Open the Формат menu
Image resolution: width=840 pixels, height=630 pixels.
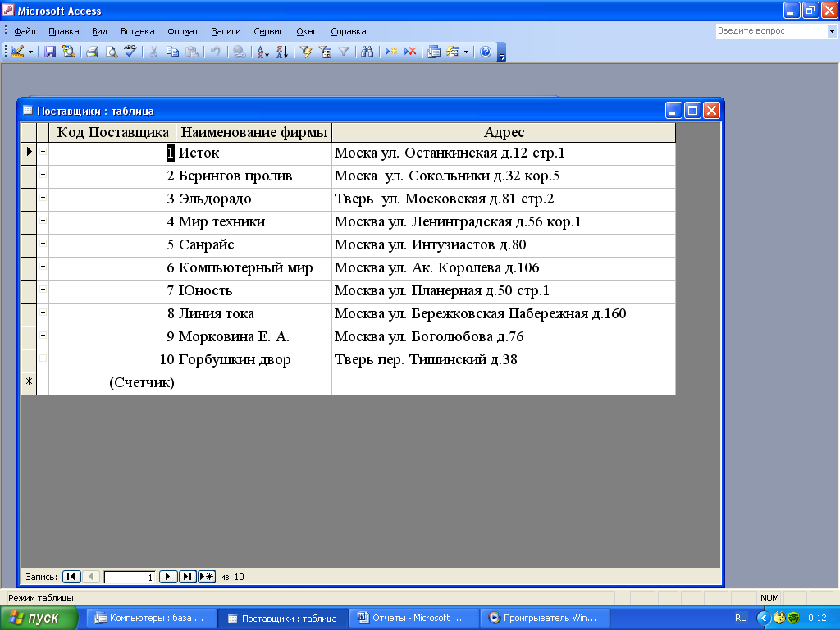pyautogui.click(x=183, y=31)
